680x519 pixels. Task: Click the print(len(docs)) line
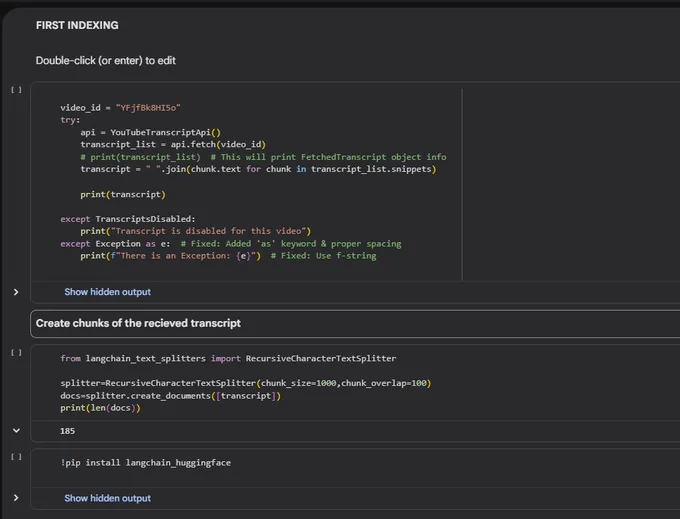tap(100, 408)
